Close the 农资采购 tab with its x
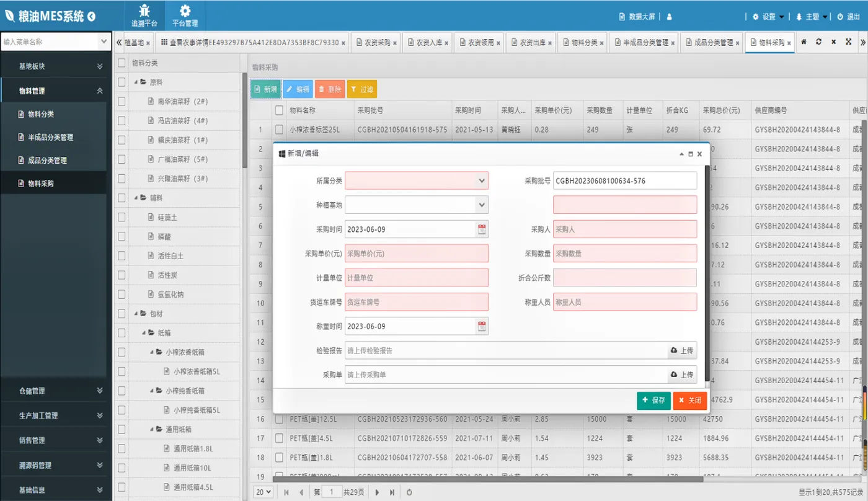Screen dimensions: 868x501 pos(394,43)
